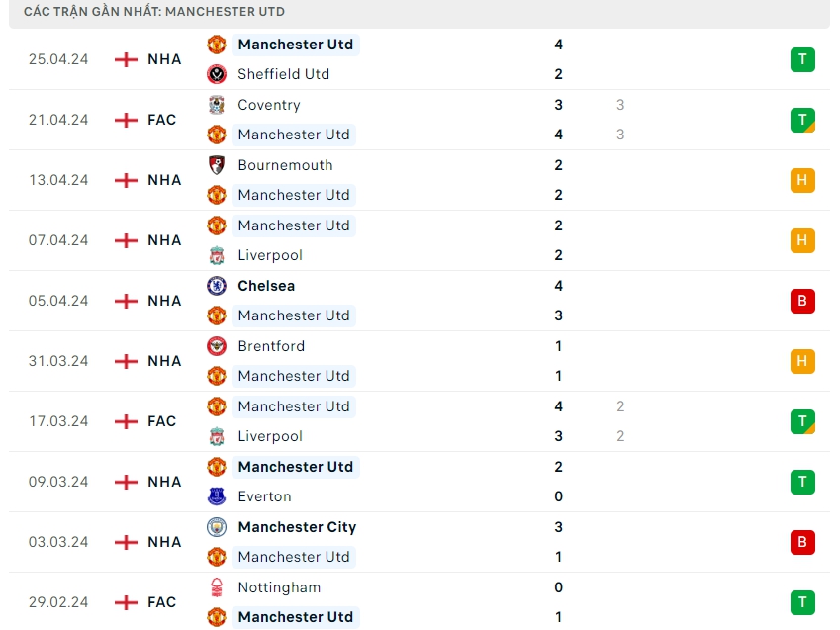Click the England flag on 25.04.24 row

click(126, 59)
